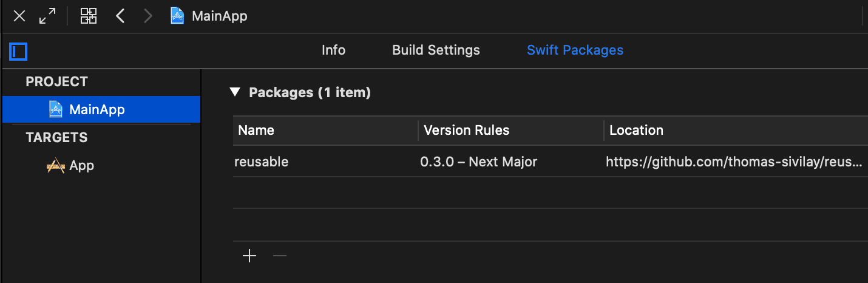Expand editor with the diagonal arrows icon
The height and width of the screenshot is (283, 868).
(x=47, y=16)
